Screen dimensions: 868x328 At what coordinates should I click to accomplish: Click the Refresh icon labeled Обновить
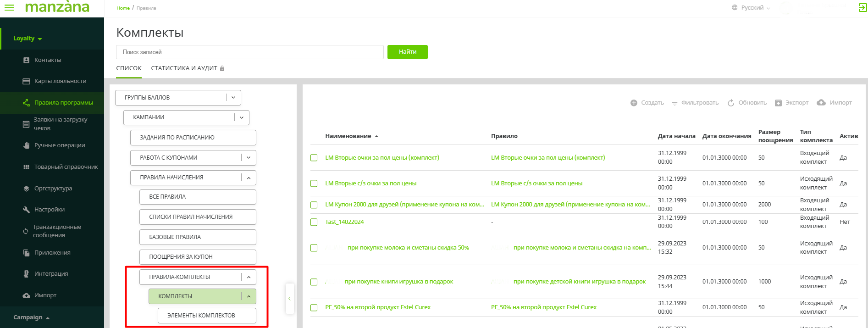tap(731, 103)
